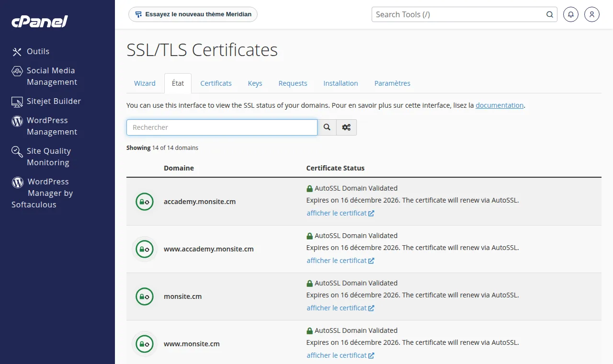View certificate for accademy.monsite.cm
The width and height of the screenshot is (613, 364).
341,213
